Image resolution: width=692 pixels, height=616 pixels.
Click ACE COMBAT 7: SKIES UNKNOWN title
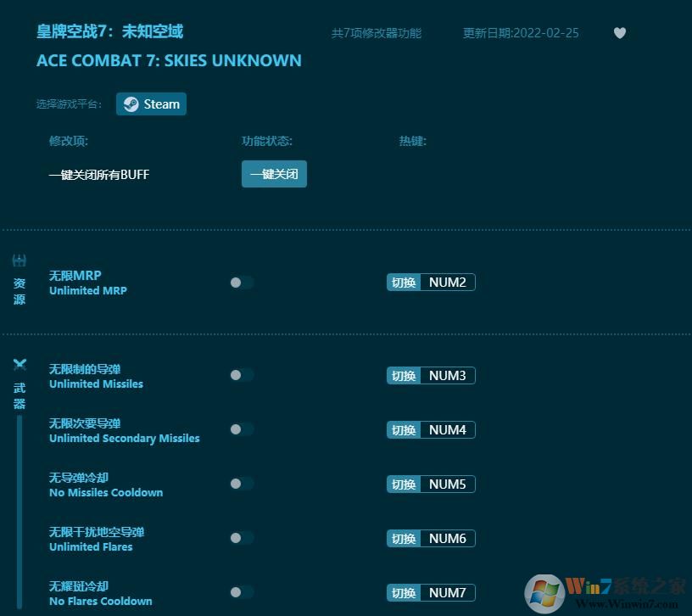point(169,60)
